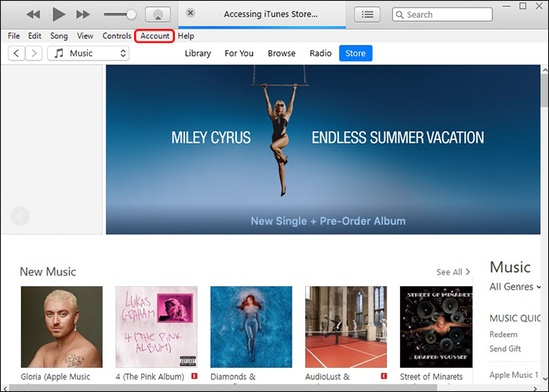Click the volume slider knob

131,14
